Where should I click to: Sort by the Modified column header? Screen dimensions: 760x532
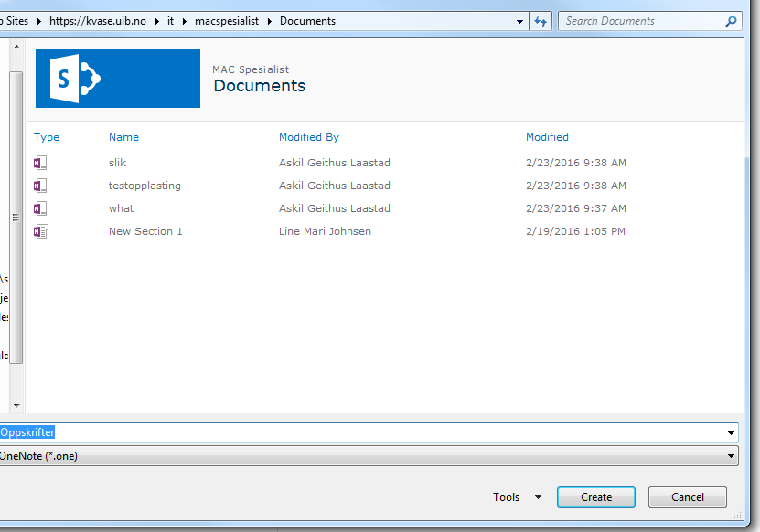(547, 137)
